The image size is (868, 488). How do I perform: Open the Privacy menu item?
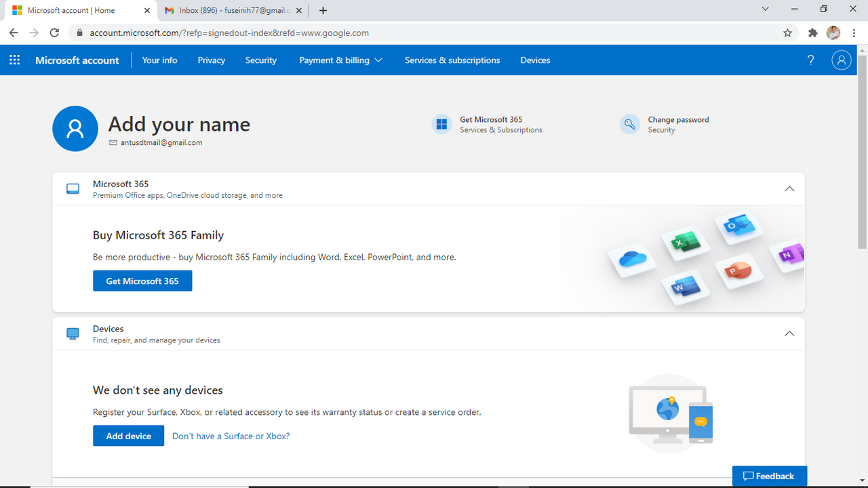(212, 60)
